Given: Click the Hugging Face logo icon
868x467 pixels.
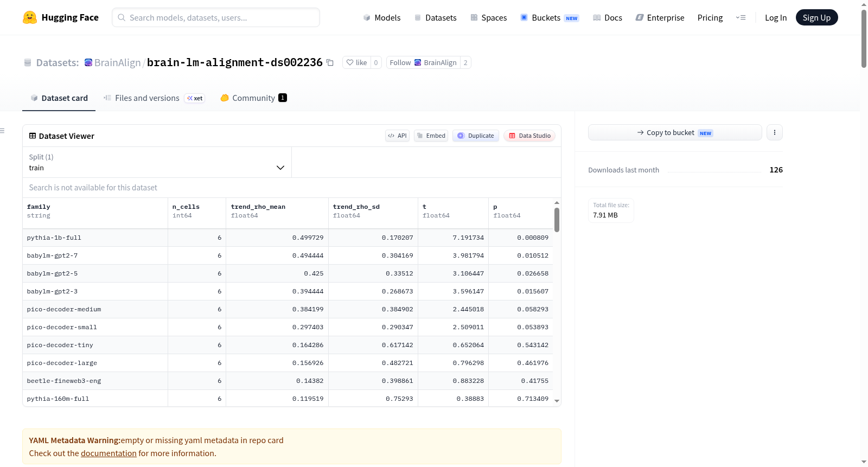Looking at the screenshot, I should (30, 17).
